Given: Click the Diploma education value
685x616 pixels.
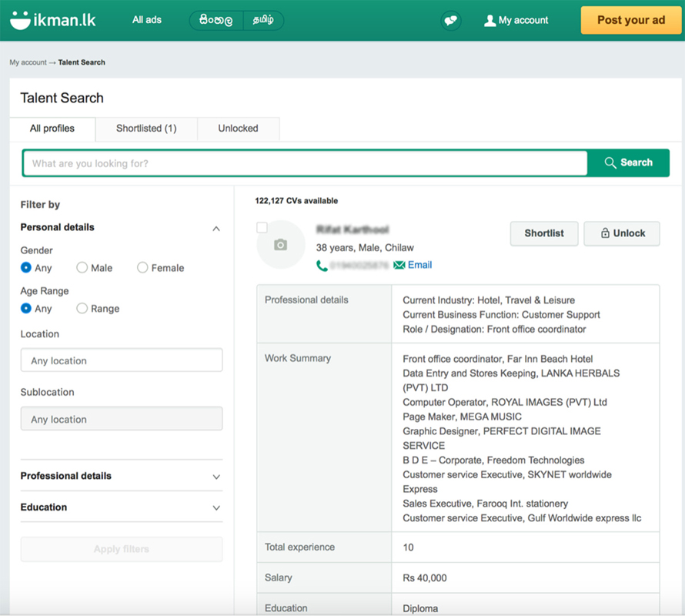Looking at the screenshot, I should 420,608.
